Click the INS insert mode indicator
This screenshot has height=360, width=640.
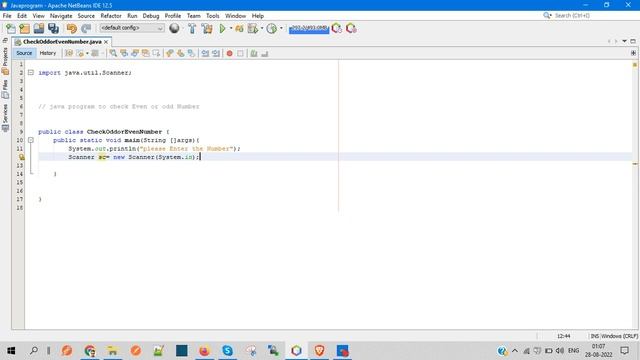595,336
